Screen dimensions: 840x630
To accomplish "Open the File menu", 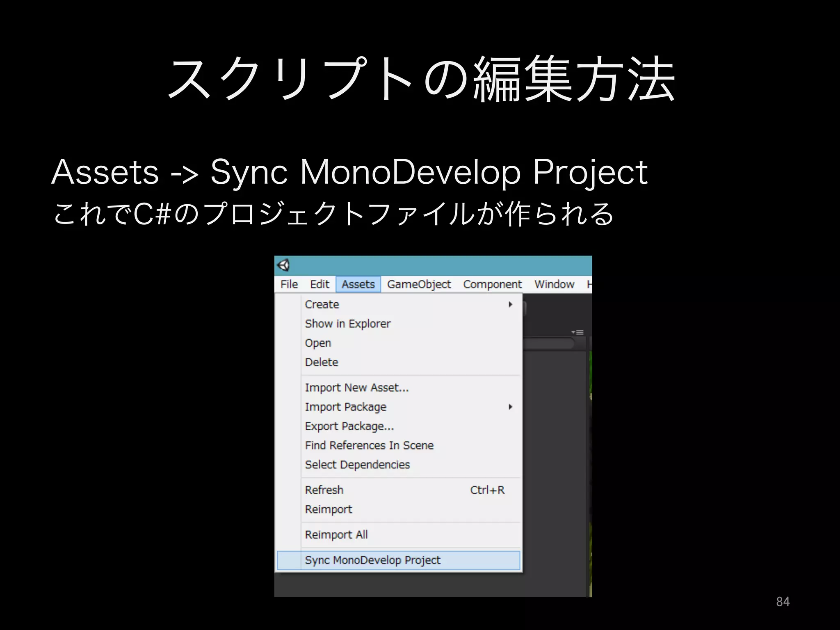I will [x=289, y=284].
